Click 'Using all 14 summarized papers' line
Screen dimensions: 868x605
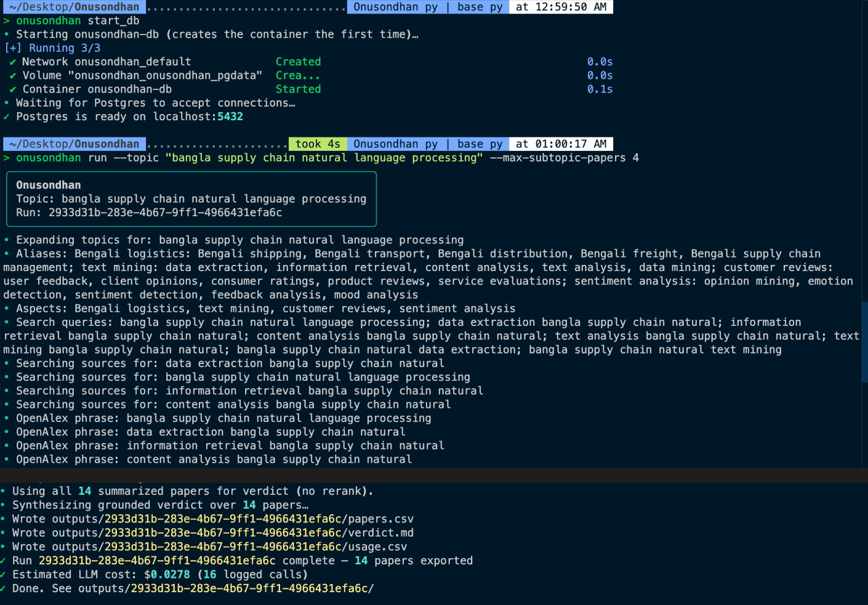193,491
